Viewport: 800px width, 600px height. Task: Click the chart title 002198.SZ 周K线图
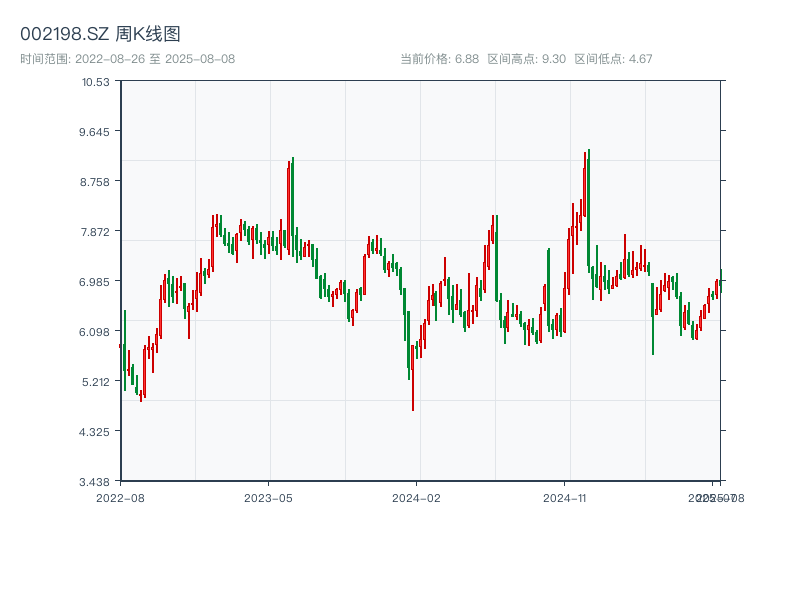(100, 34)
